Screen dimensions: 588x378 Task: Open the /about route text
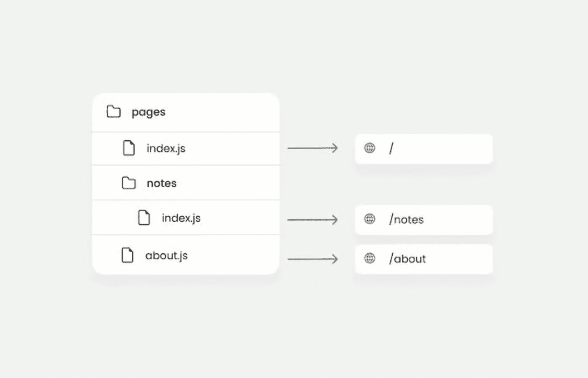[407, 259]
